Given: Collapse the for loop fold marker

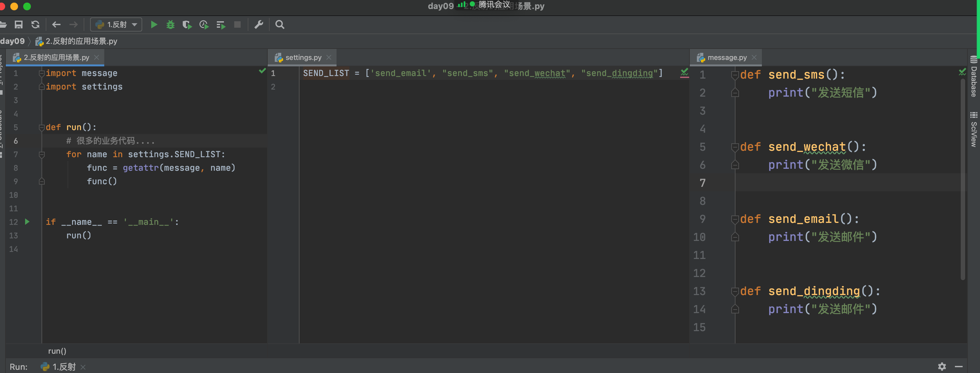Looking at the screenshot, I should (42, 155).
